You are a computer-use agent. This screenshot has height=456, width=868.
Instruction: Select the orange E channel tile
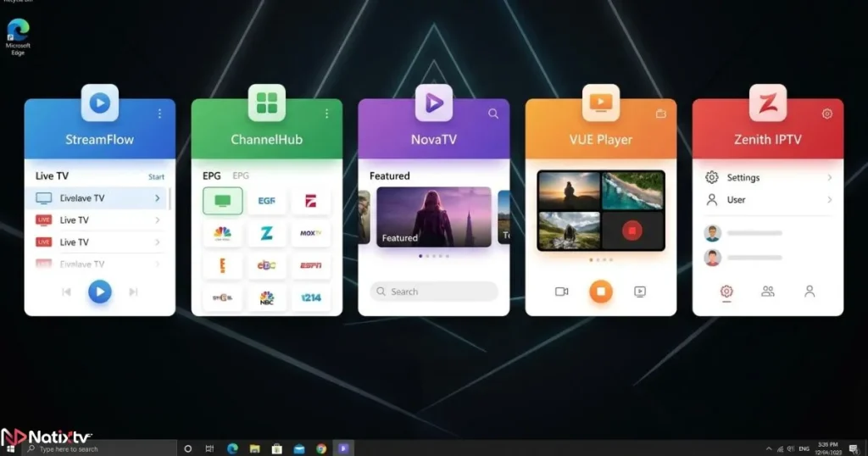223,265
